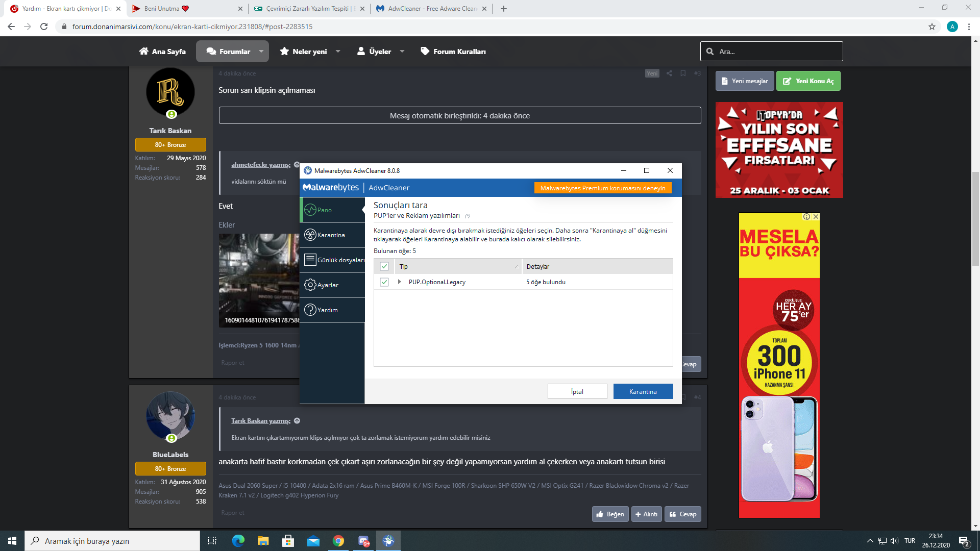The height and width of the screenshot is (551, 980).
Task: Open File Explorer from taskbar
Action: 263,541
